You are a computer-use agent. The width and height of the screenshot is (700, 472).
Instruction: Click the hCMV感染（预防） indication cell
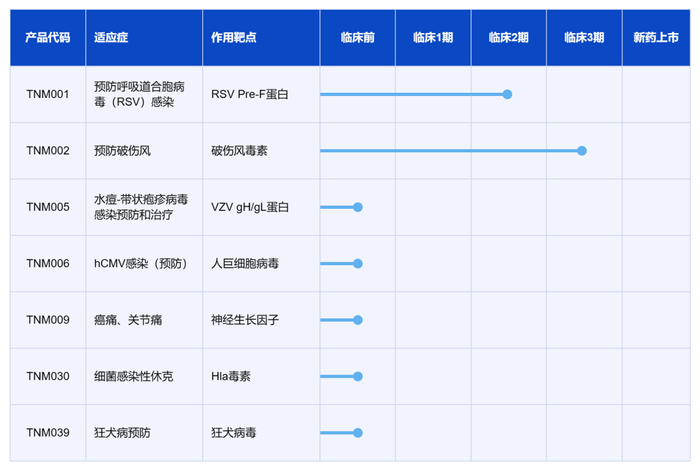(x=144, y=263)
